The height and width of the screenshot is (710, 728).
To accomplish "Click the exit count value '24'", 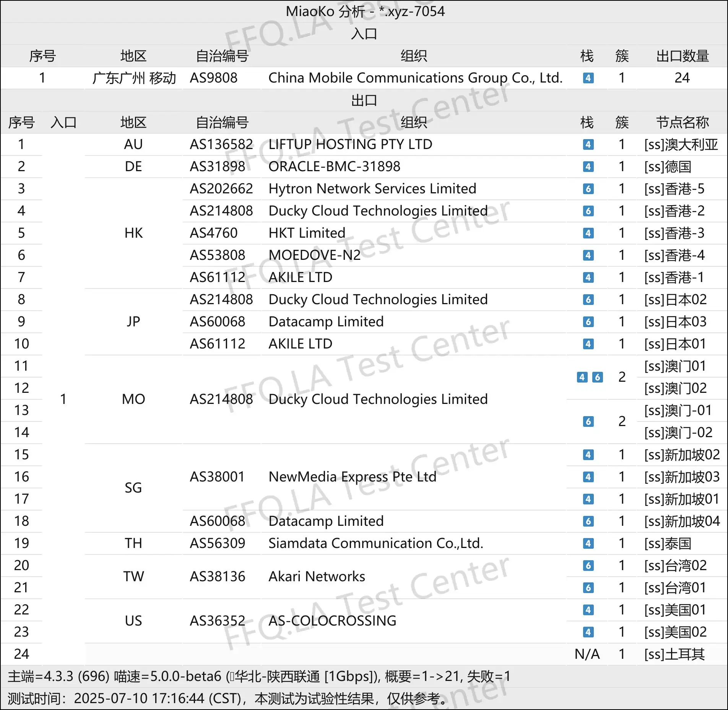I will (682, 78).
